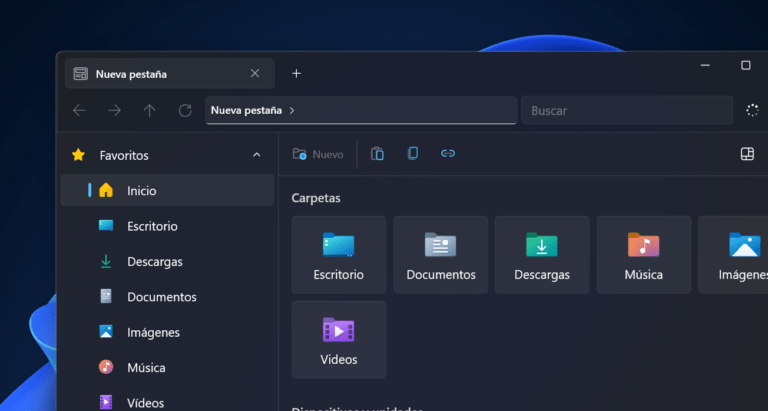Open the Imágenes folder card
Screen dimensions: 768x411
733,255
